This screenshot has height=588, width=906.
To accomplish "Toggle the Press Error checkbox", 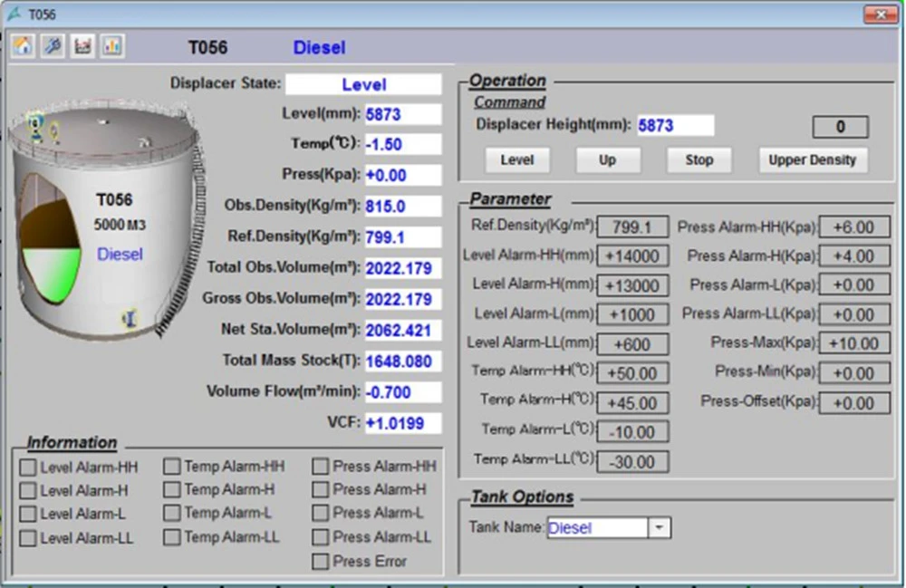I will (320, 561).
